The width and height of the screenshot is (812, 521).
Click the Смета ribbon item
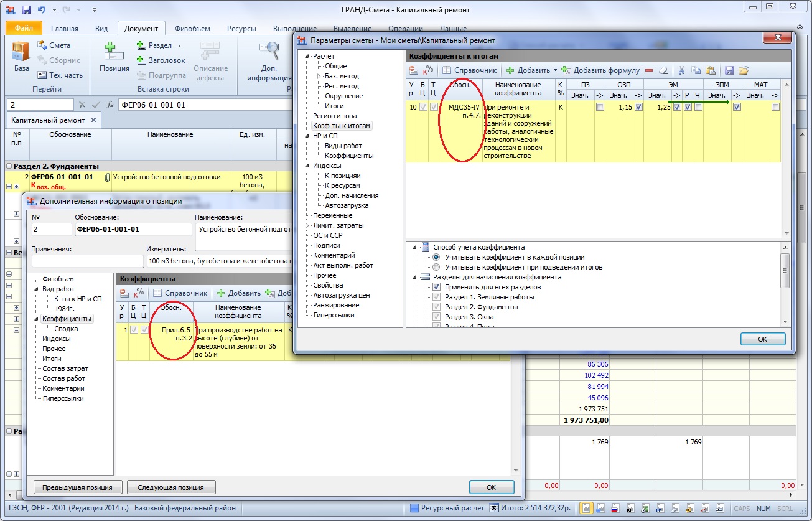pos(54,45)
